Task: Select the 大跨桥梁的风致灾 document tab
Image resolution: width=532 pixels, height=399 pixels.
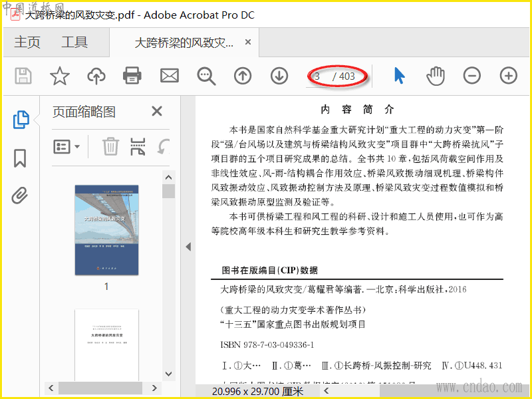Action: (184, 43)
